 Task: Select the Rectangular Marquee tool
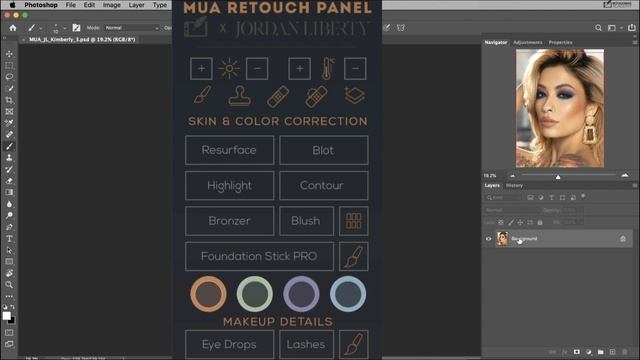[x=9, y=65]
